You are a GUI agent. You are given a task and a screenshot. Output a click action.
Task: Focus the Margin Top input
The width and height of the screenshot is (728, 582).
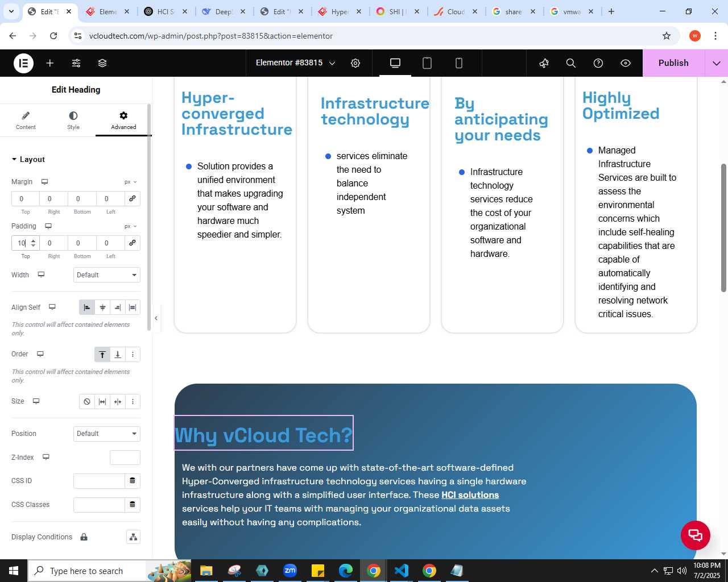(26, 198)
